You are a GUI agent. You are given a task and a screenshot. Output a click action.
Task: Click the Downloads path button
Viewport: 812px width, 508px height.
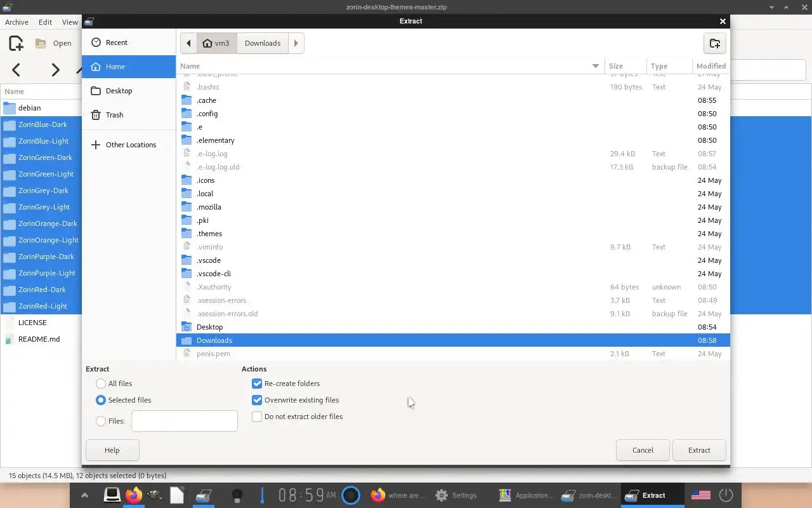coord(263,43)
